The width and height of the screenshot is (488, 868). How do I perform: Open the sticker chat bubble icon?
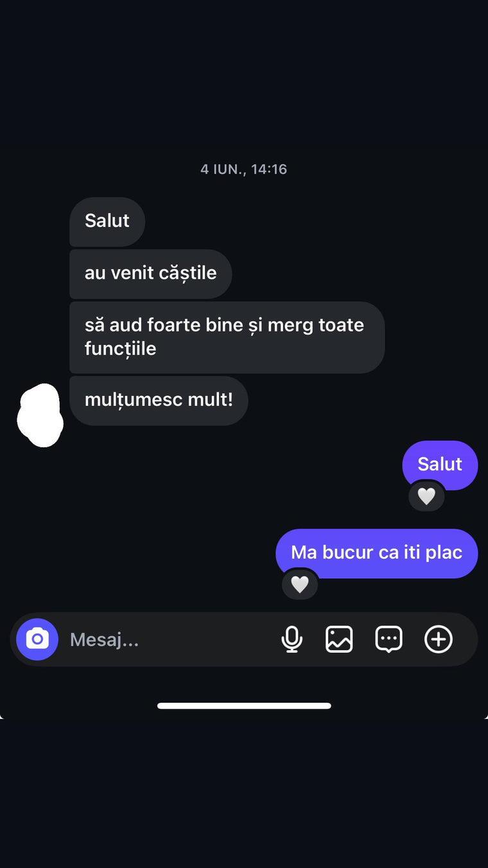(388, 639)
